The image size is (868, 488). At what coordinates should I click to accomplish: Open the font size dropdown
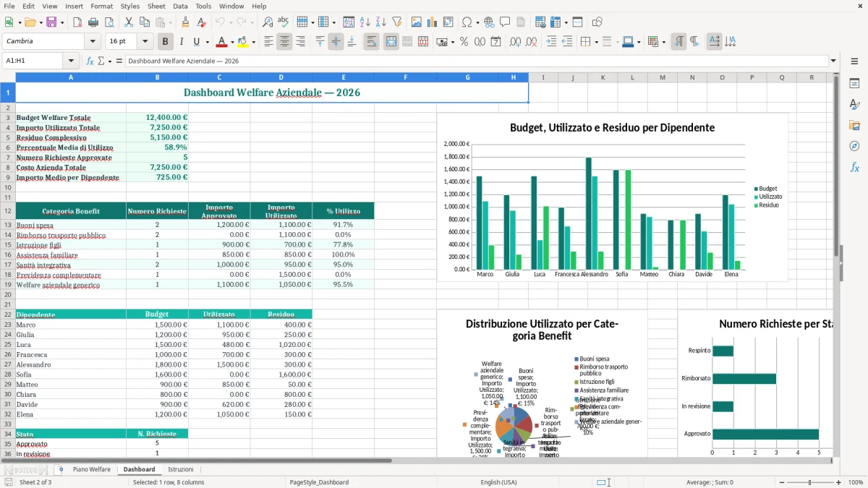pos(145,42)
